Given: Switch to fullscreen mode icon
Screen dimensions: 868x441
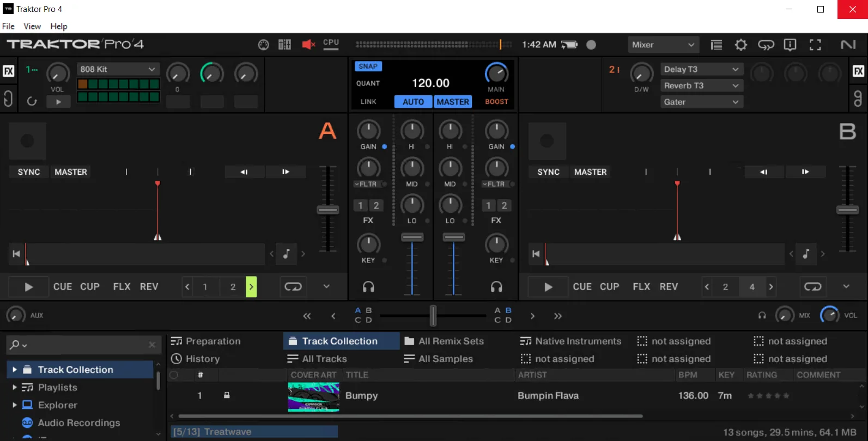Looking at the screenshot, I should pyautogui.click(x=815, y=45).
